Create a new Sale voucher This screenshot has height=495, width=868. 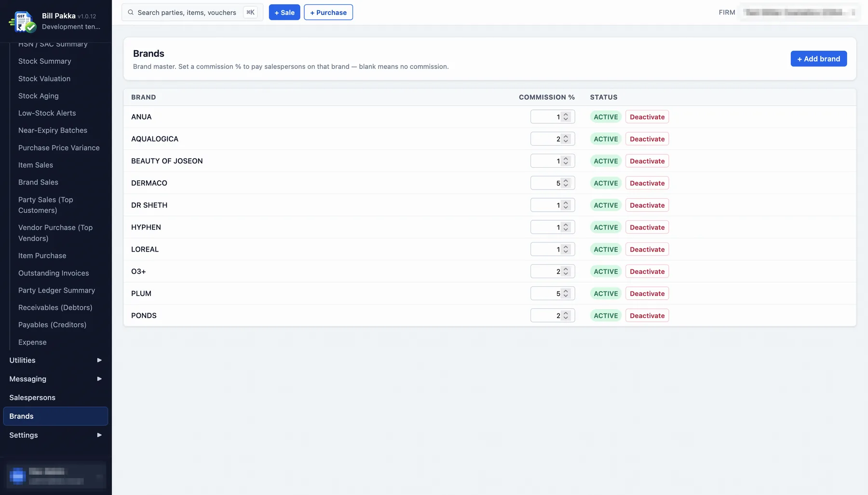pos(285,13)
